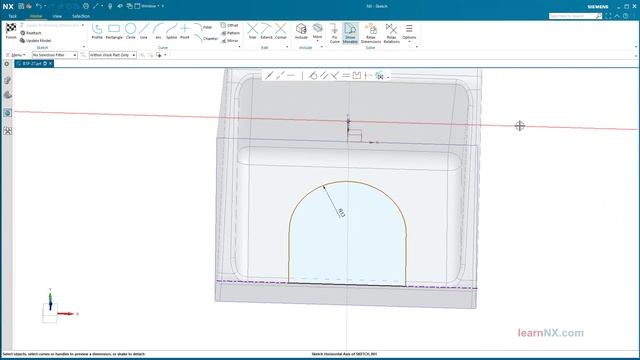Click Relax Relations icon
This screenshot has height=360, width=640.
click(391, 29)
